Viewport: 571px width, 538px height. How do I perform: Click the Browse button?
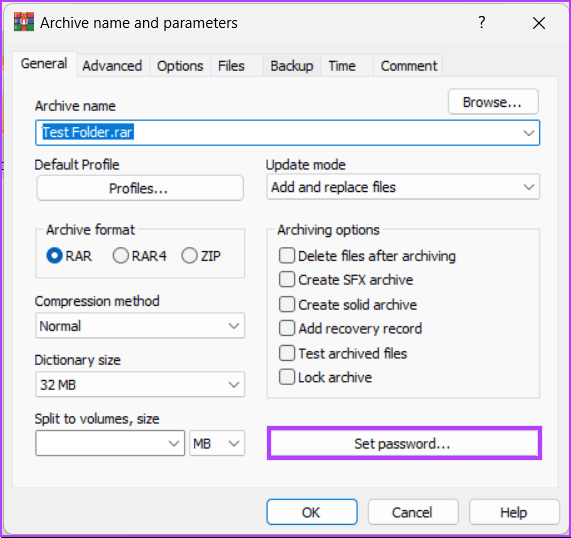point(493,102)
